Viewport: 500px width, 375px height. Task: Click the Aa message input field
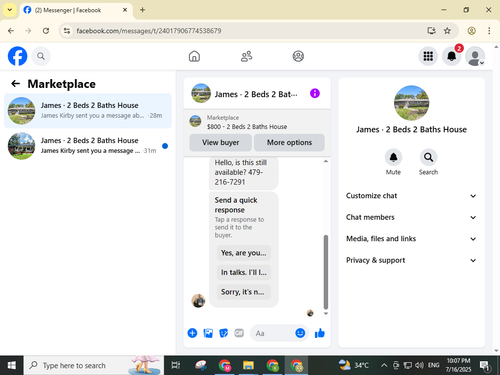coord(272,333)
